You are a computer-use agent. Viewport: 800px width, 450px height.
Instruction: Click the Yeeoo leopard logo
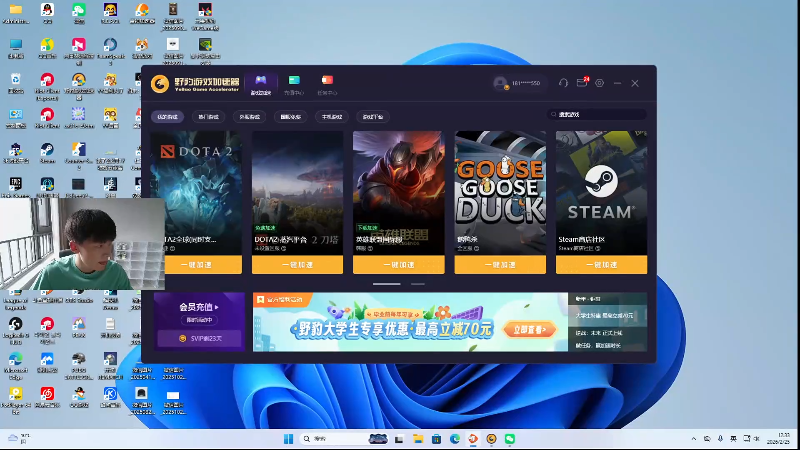[160, 84]
